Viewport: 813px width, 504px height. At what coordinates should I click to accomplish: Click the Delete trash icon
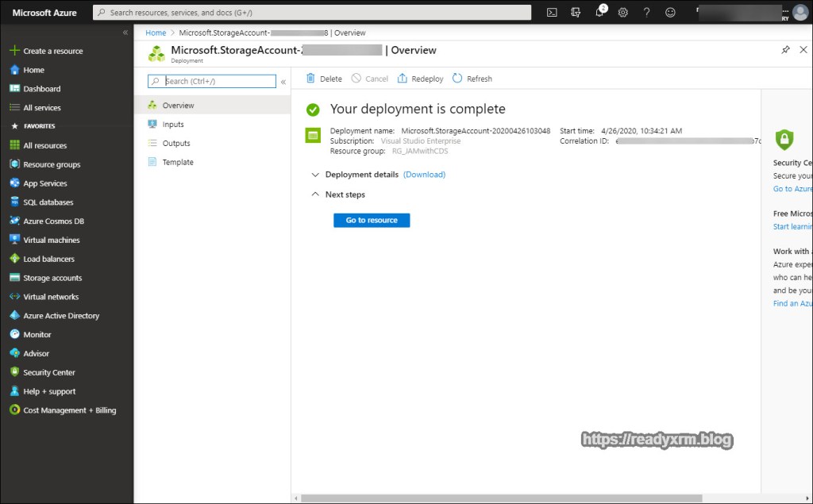point(310,79)
